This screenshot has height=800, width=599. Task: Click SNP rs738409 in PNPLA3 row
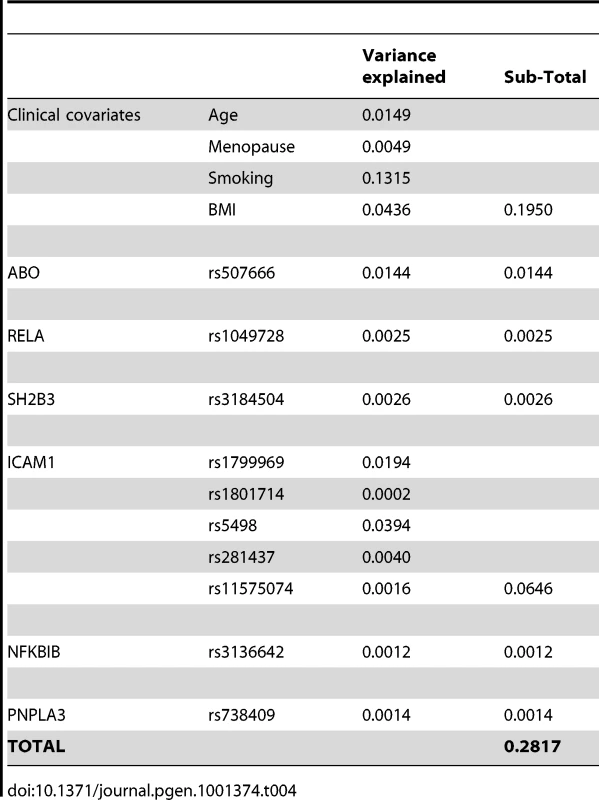coord(241,715)
